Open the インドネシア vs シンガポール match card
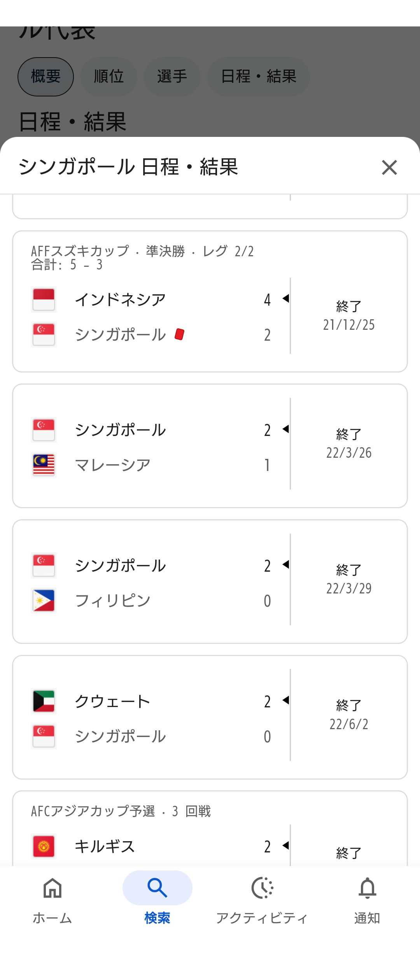 [210, 301]
